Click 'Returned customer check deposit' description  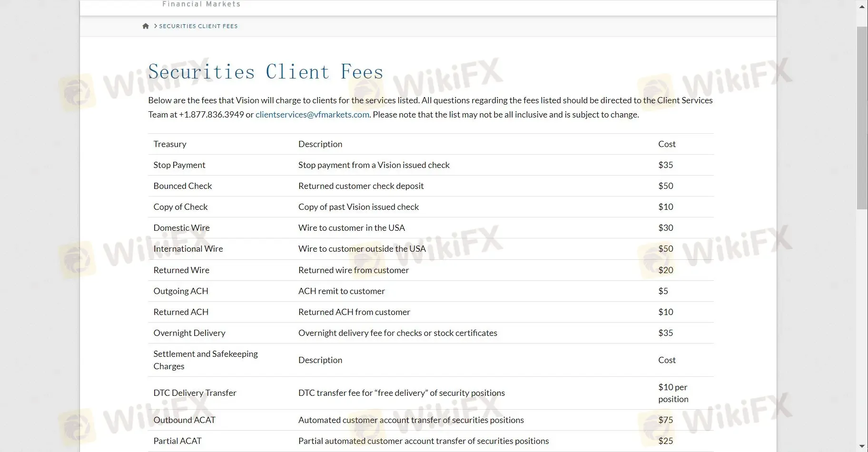[x=361, y=186]
